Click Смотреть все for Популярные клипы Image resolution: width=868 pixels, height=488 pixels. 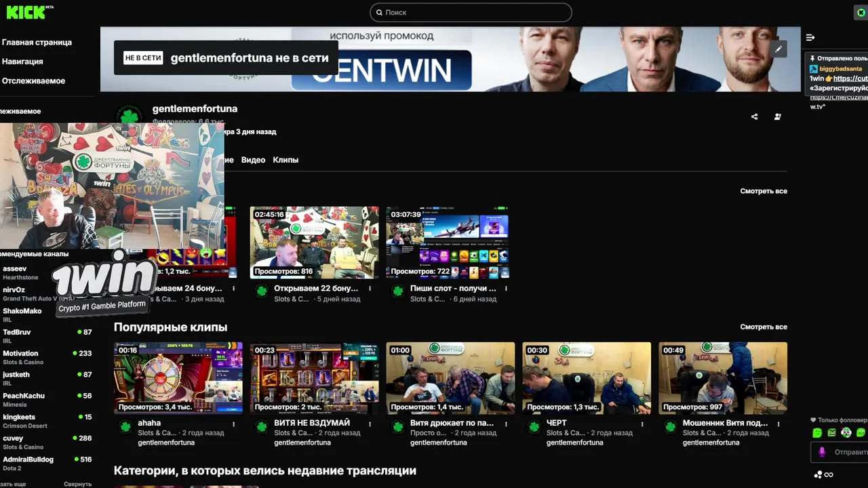[x=764, y=327]
